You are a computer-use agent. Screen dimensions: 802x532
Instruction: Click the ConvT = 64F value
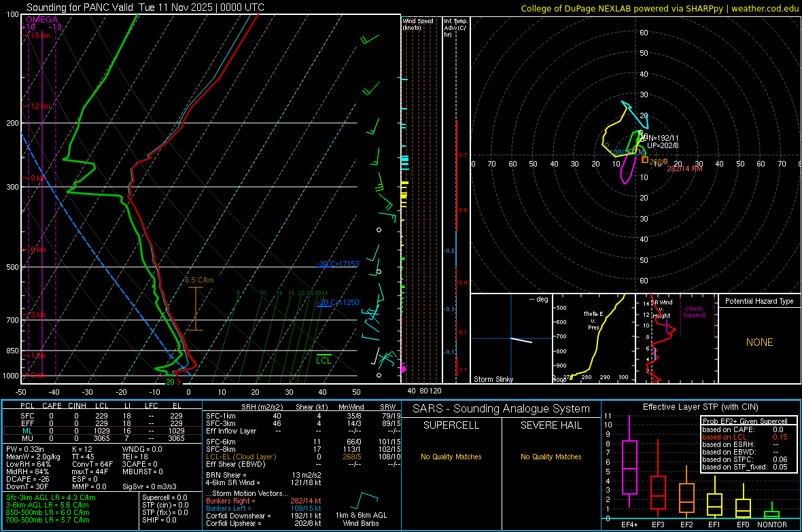click(92, 465)
